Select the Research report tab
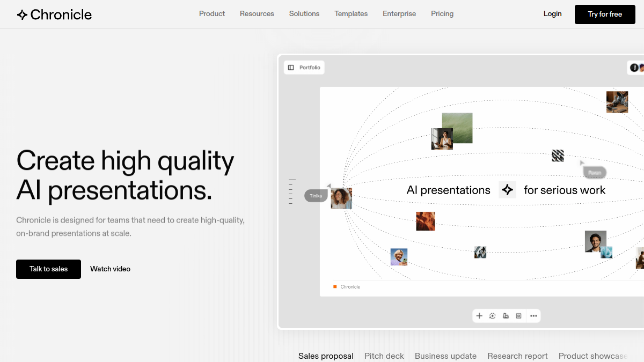Image resolution: width=644 pixels, height=362 pixels. tap(517, 356)
